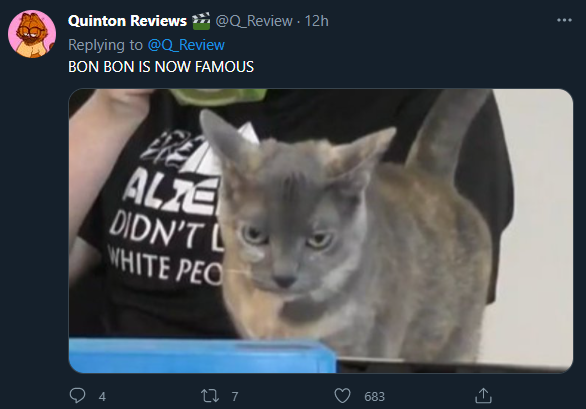Click the blue box in the photo
Viewport: 586px width, 409px height.
point(203,356)
